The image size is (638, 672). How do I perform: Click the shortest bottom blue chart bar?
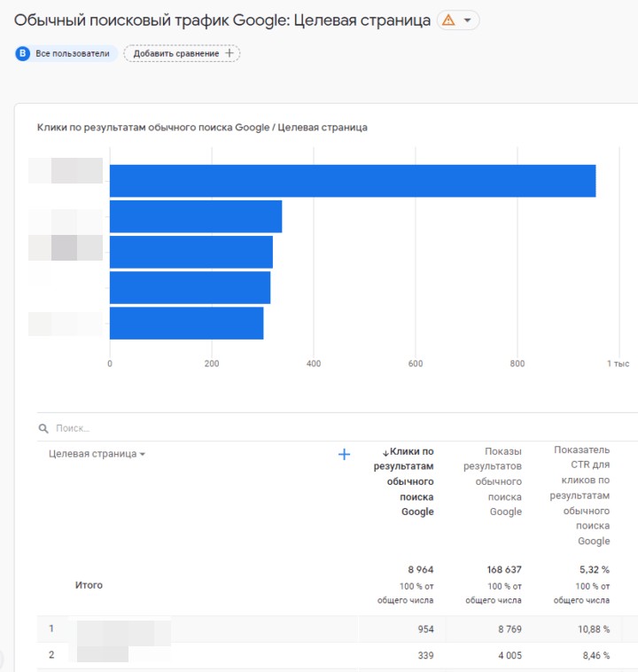(x=186, y=323)
